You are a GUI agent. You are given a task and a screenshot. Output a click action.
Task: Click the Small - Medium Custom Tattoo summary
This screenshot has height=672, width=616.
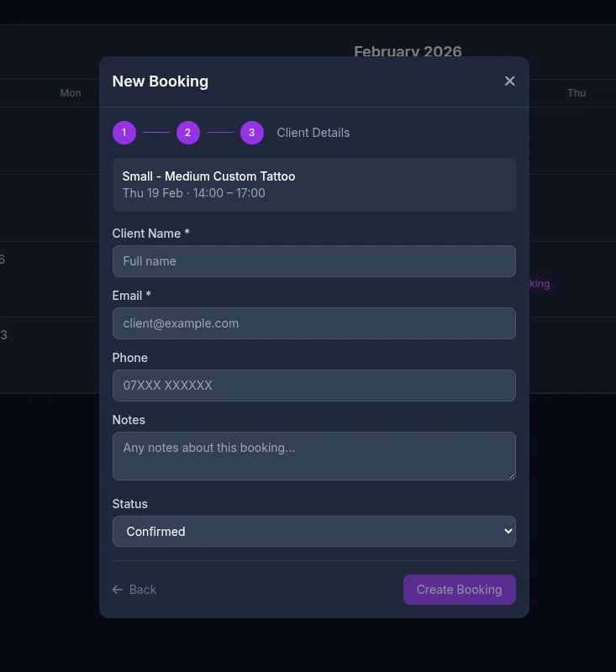point(208,176)
